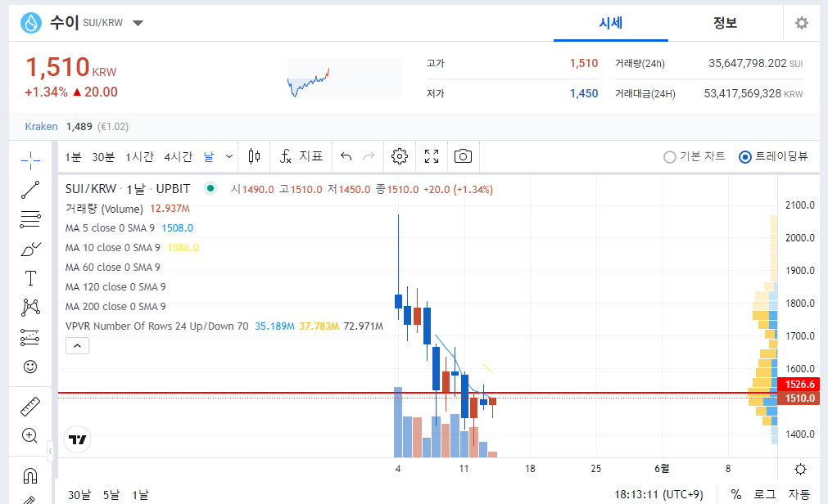Open the emoji icons tool
Viewport: 828px width, 504px height.
coord(30,367)
